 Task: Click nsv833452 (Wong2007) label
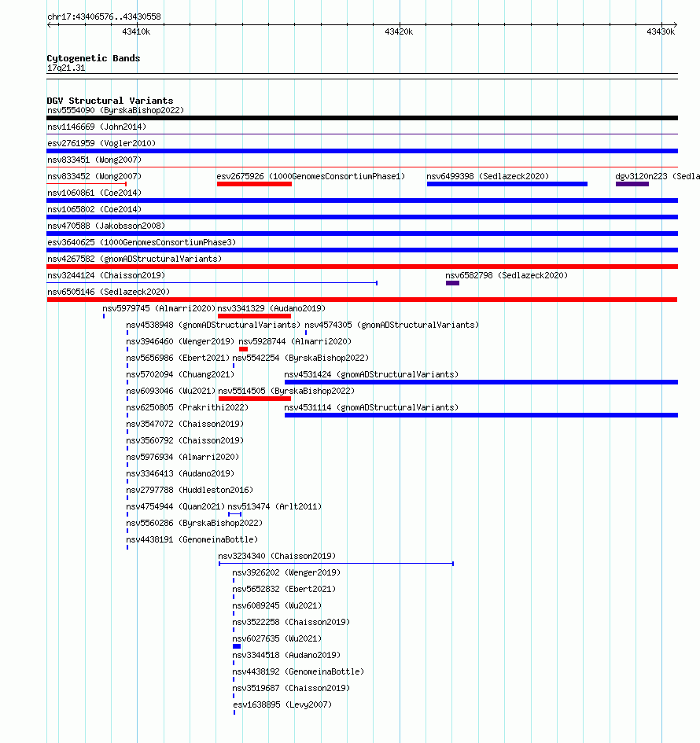(x=94, y=176)
